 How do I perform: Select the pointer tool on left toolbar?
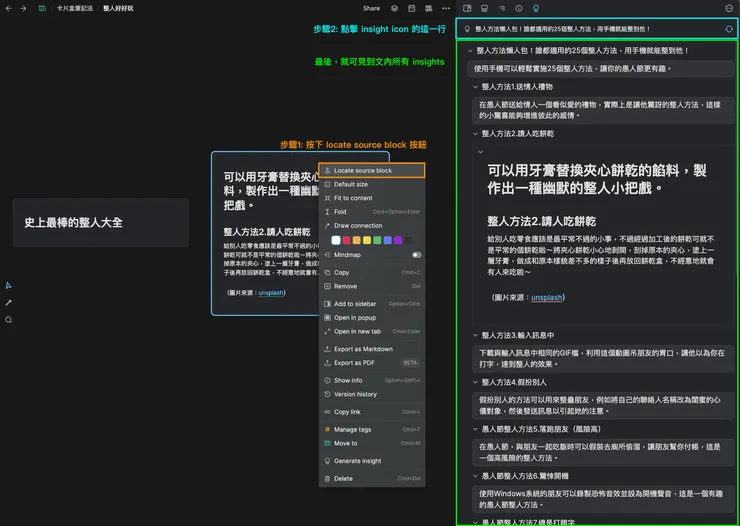[8, 285]
